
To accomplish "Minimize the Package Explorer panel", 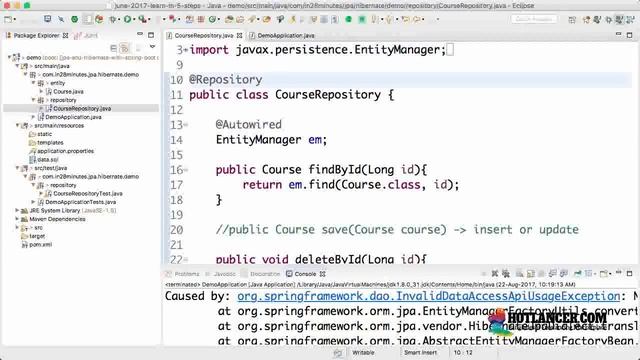I will (x=140, y=34).
